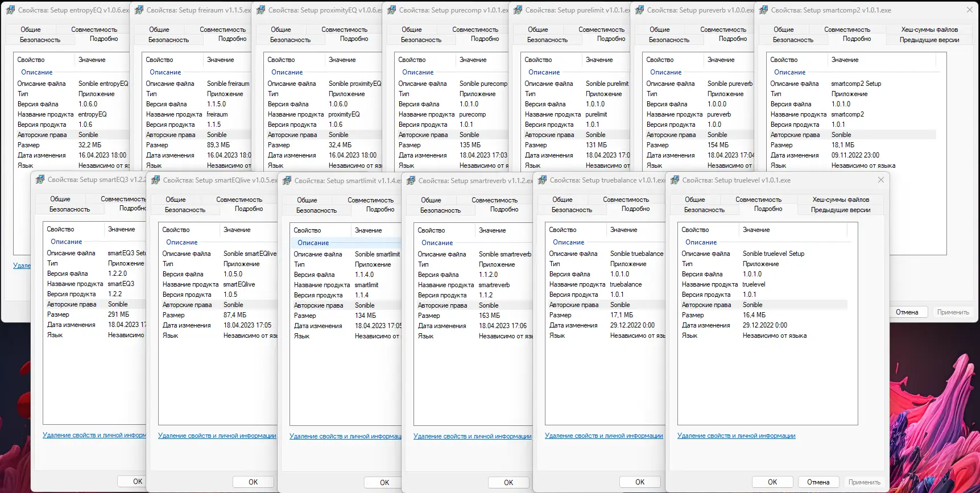Click the smartreverb properties window title icon

coord(411,181)
